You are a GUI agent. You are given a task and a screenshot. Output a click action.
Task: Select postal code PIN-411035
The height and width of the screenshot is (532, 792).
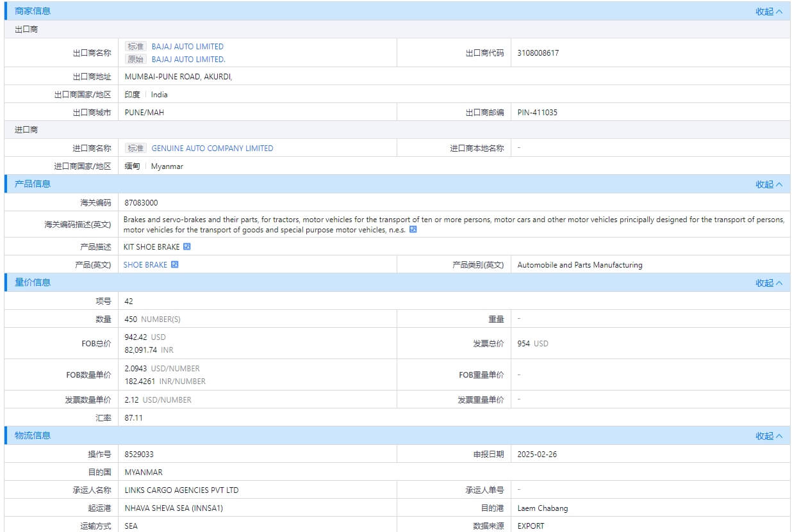538,113
